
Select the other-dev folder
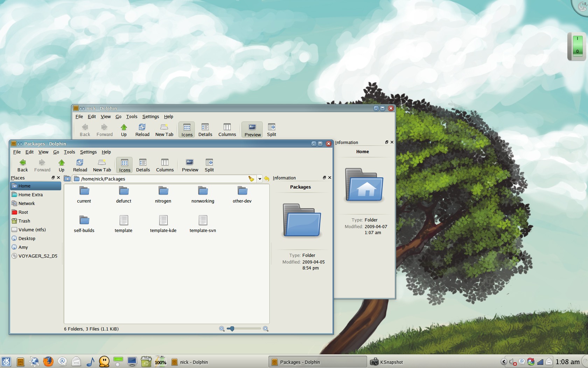tap(242, 195)
